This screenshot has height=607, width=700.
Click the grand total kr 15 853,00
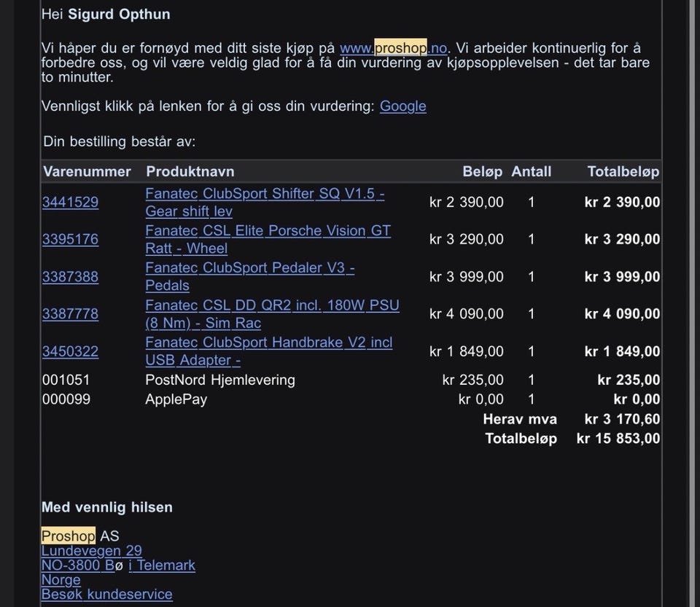[x=618, y=439]
